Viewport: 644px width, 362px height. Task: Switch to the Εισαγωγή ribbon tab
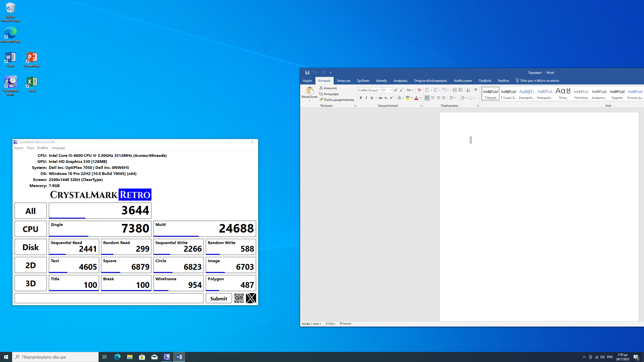pos(343,81)
